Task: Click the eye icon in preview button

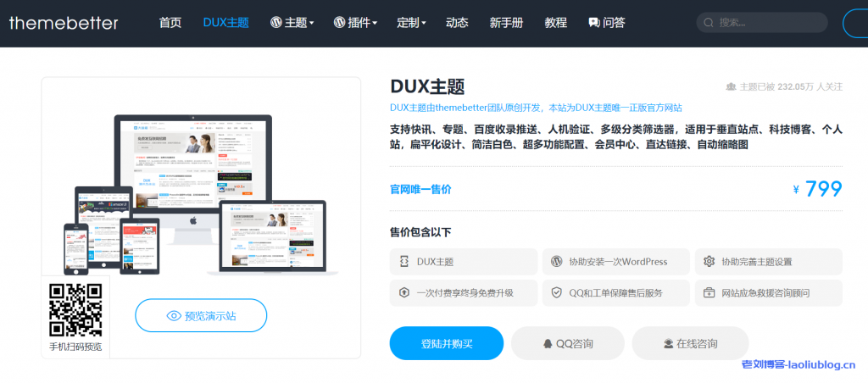Action: click(x=174, y=316)
